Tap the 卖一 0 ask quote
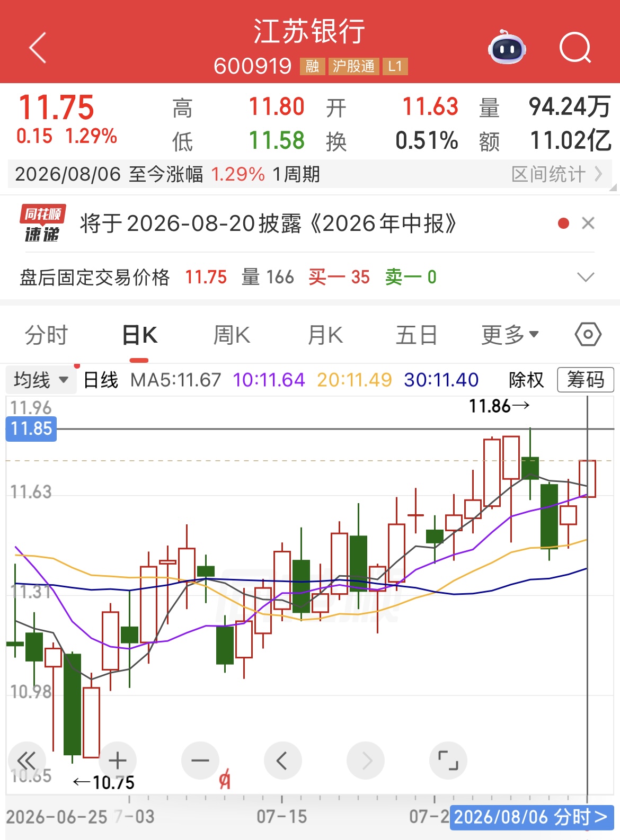 point(411,277)
